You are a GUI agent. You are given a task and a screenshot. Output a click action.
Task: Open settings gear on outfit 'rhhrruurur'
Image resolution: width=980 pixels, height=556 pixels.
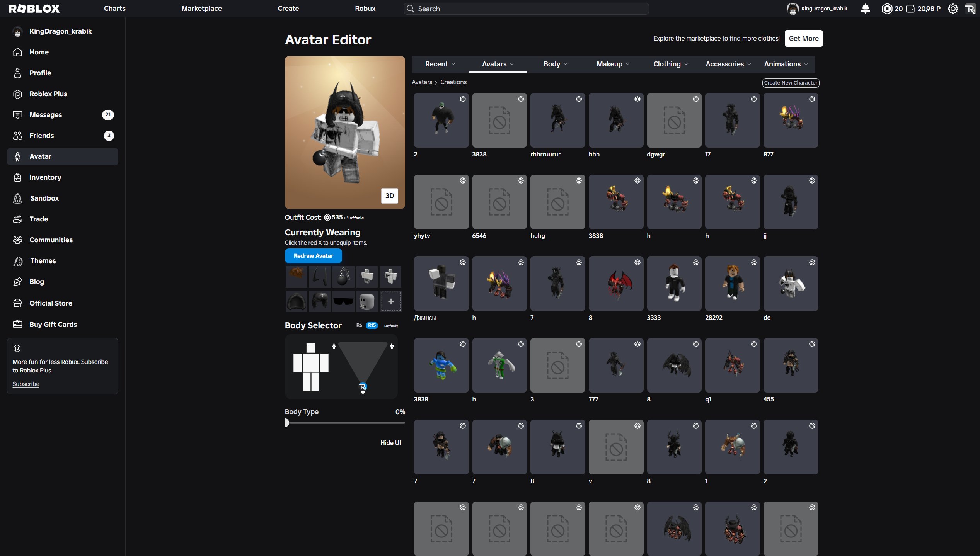pos(579,99)
